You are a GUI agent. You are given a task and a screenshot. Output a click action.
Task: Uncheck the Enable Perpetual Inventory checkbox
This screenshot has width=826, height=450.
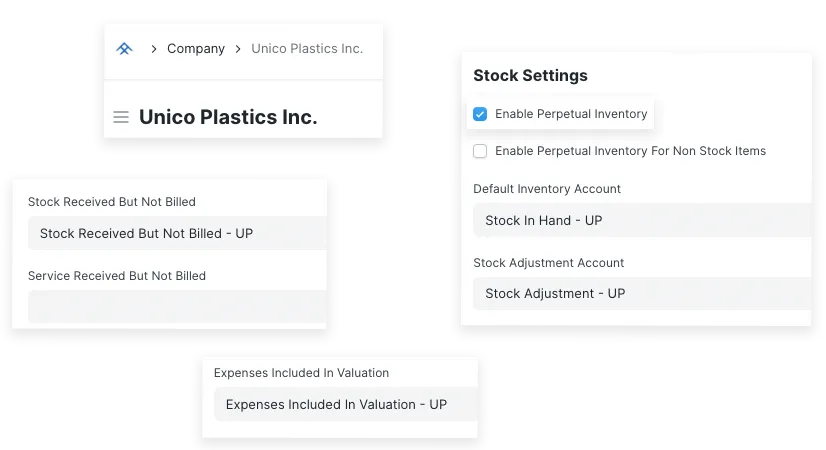(x=480, y=114)
